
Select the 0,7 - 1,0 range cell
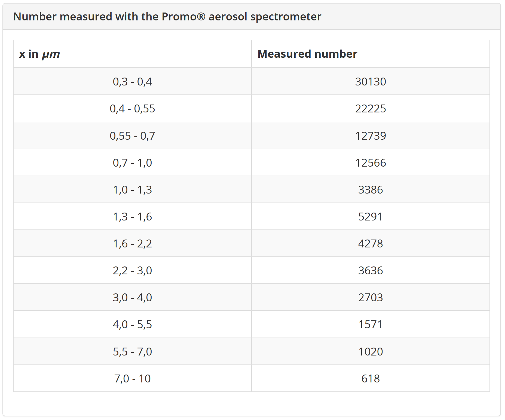(132, 163)
